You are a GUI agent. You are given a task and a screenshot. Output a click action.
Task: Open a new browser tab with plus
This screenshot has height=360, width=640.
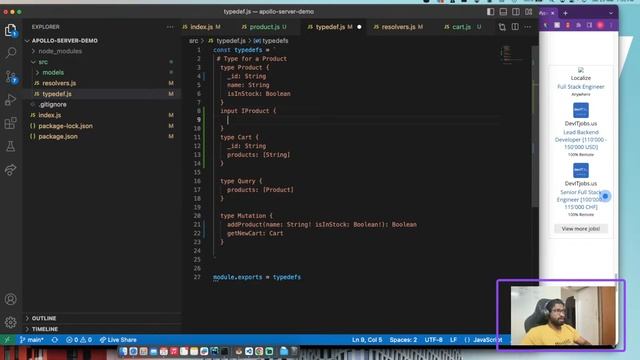[x=565, y=13]
